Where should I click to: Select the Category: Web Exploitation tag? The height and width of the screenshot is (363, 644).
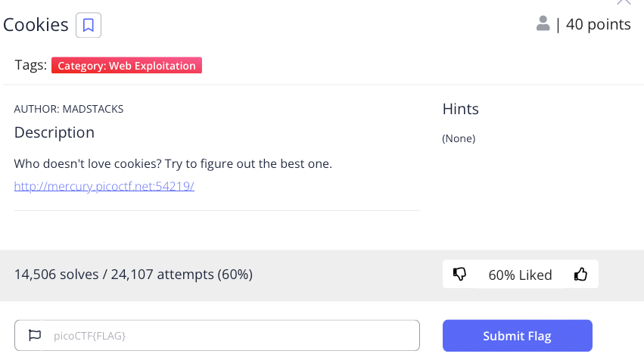pos(126,66)
